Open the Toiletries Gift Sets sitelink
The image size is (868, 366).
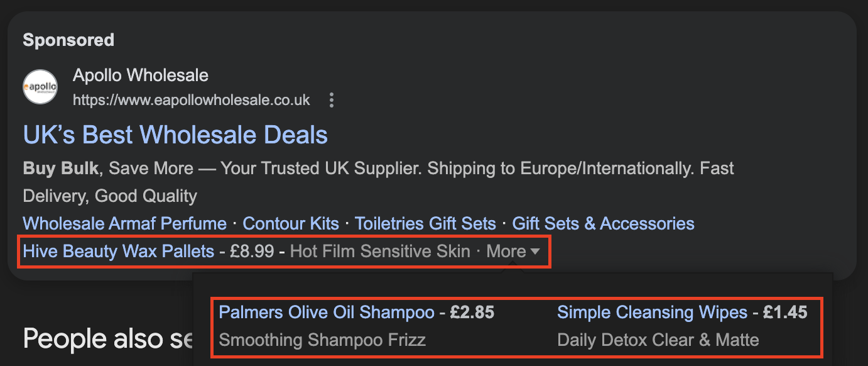point(425,223)
